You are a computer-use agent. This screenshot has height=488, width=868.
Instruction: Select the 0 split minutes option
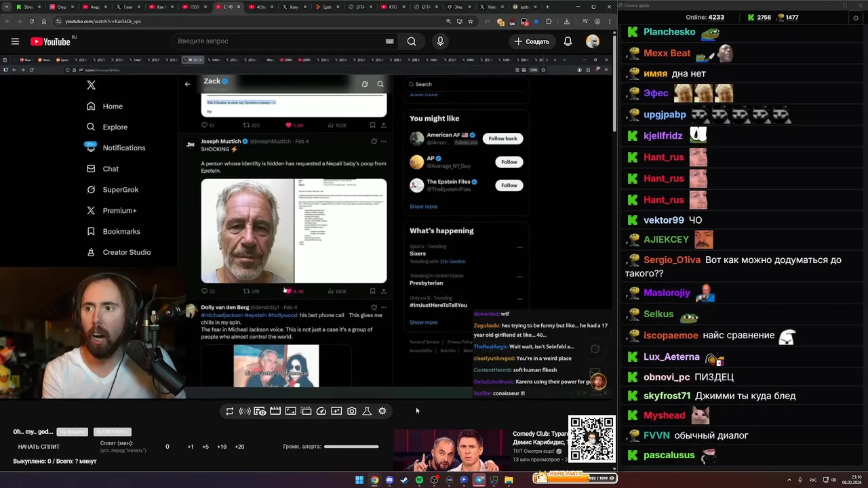167,447
